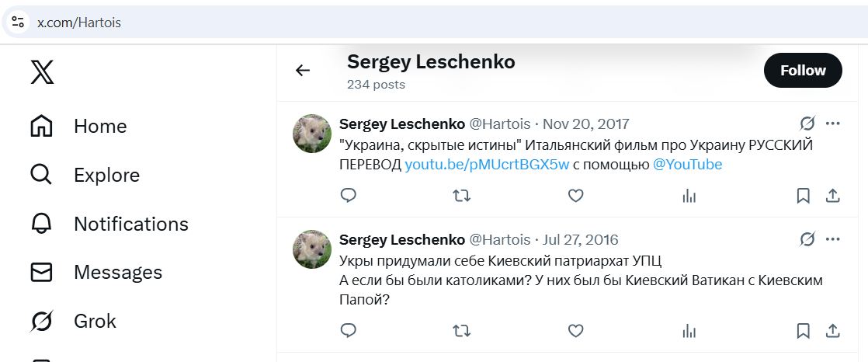The height and width of the screenshot is (362, 868).
Task: View site information icon in address bar
Action: pyautogui.click(x=18, y=23)
